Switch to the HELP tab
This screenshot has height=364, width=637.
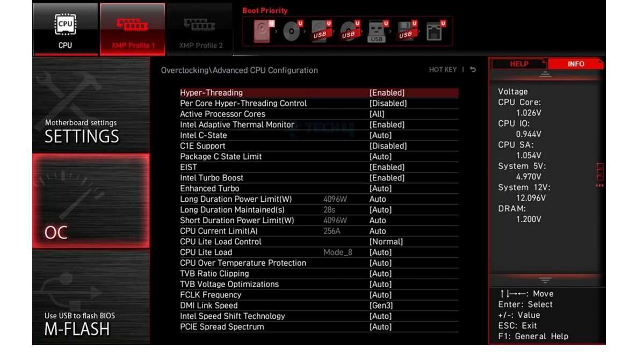519,64
